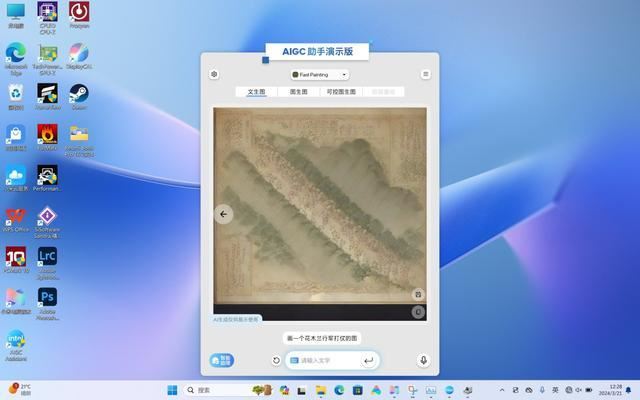Screen dimensions: 640x400
Task: Click the generated painting image
Action: click(320, 205)
